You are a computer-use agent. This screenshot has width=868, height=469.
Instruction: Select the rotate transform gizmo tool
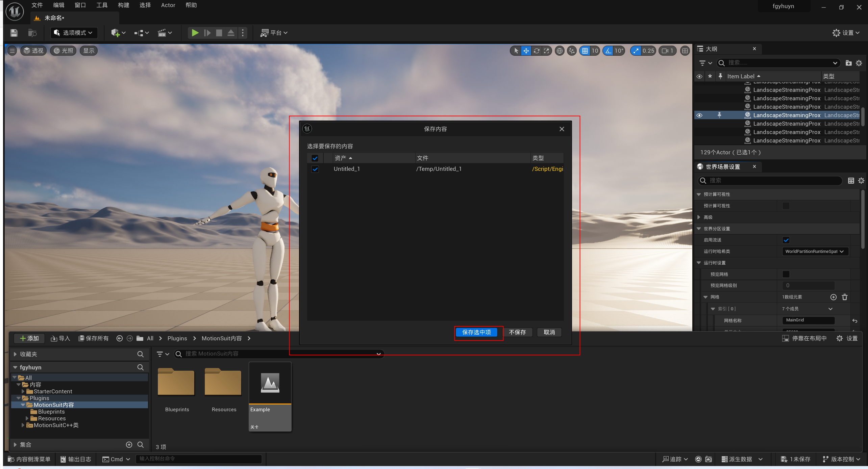point(537,51)
